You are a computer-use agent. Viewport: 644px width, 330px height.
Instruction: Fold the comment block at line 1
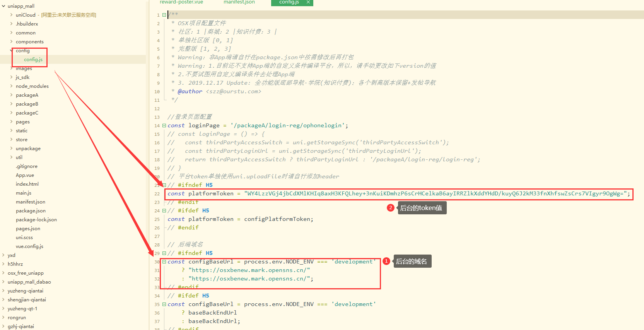[164, 15]
